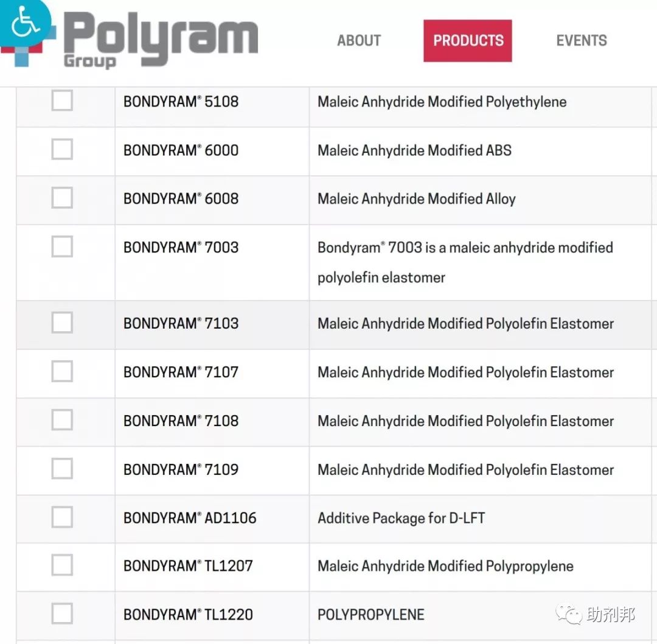Viewport: 657px width, 644px height.
Task: Open the ABOUT menu item
Action: point(359,41)
